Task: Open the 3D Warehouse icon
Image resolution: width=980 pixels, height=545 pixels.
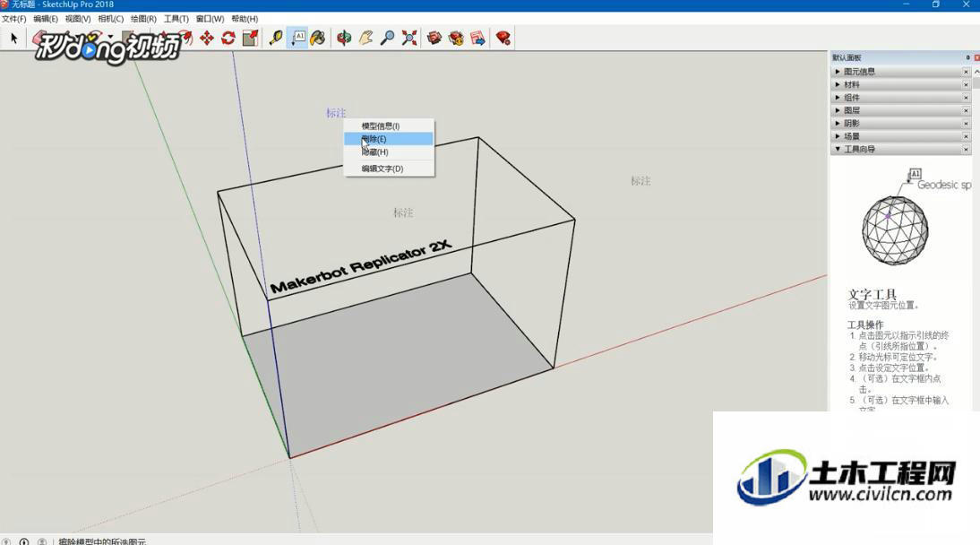Action: coord(434,39)
